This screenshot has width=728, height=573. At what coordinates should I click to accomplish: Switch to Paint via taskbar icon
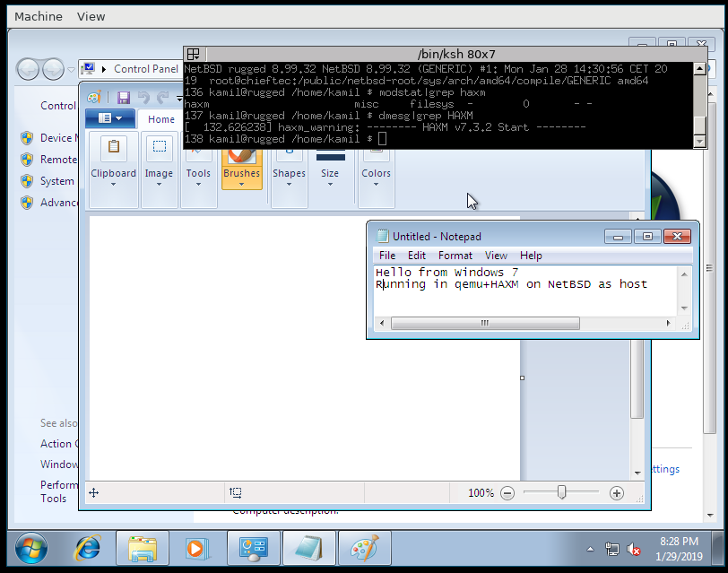(x=364, y=547)
